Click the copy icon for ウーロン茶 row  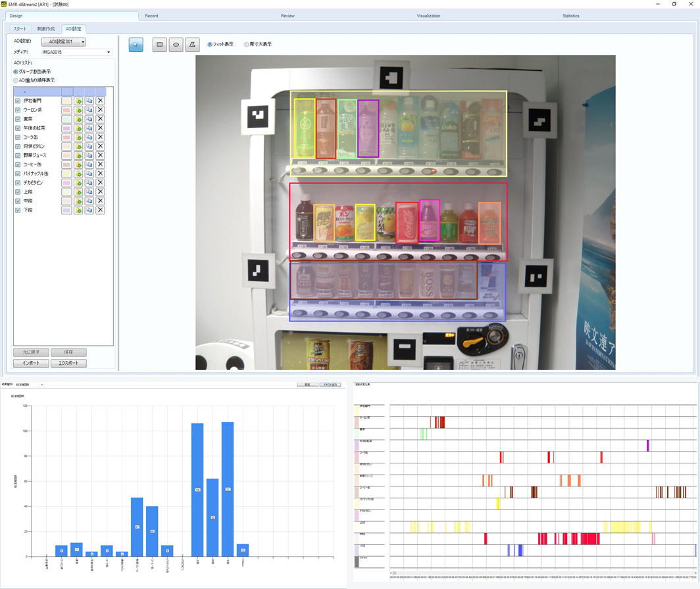[89, 110]
